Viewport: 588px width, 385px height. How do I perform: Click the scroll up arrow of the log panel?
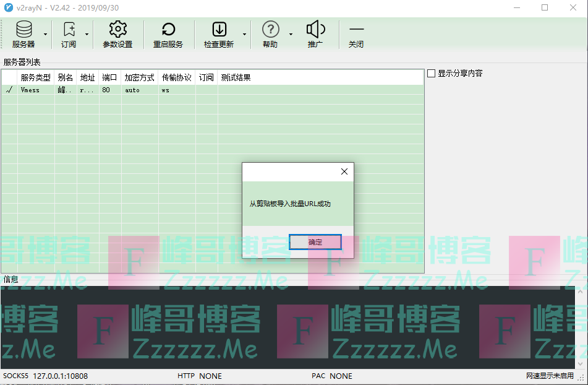(580, 291)
